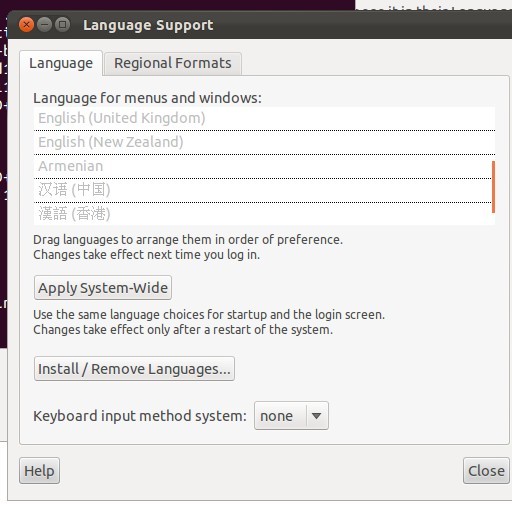Click the Help button

pos(39,471)
